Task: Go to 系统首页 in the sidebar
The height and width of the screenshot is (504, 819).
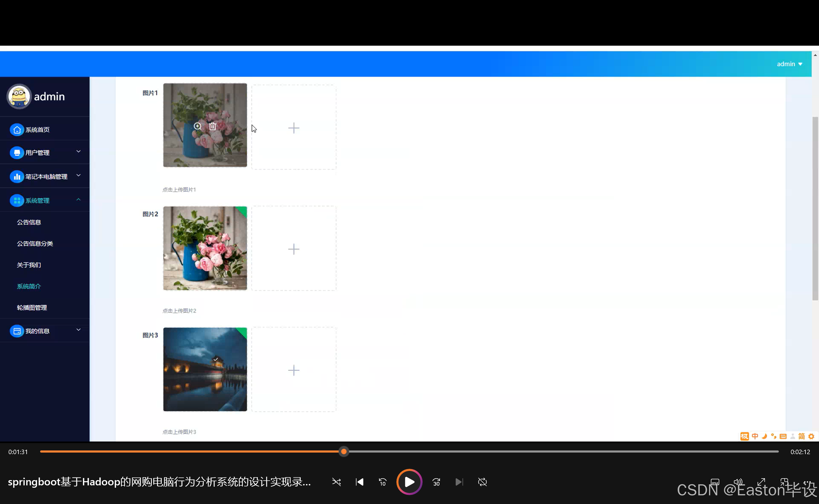Action: (x=38, y=130)
